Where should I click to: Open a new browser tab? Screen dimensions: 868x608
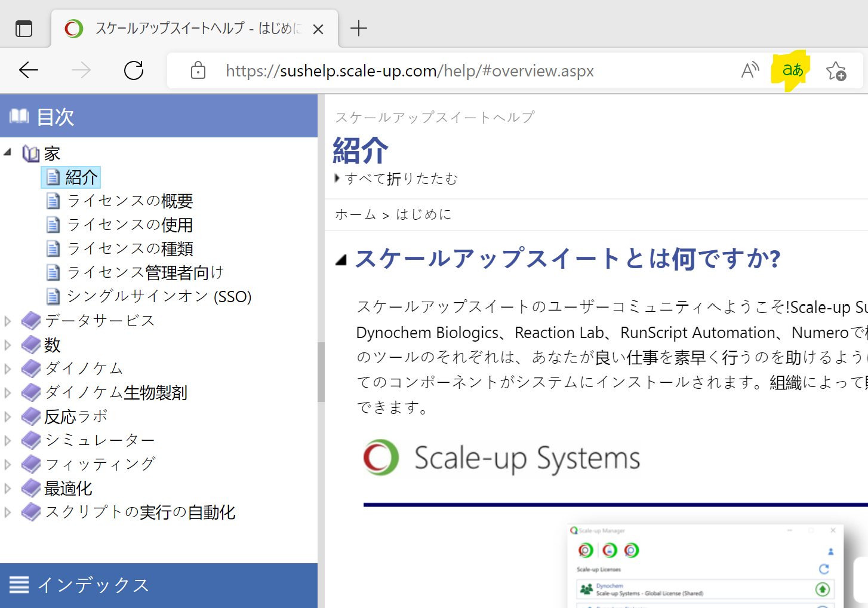[x=358, y=28]
